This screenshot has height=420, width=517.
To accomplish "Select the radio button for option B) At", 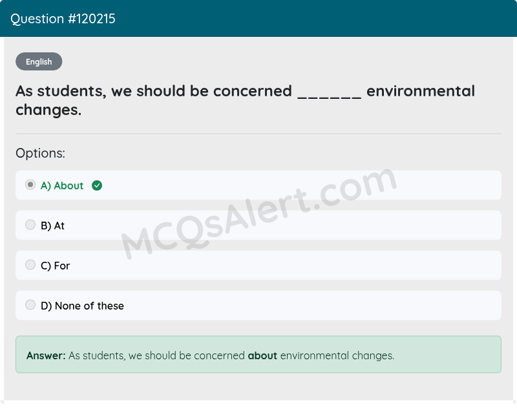I will point(30,224).
